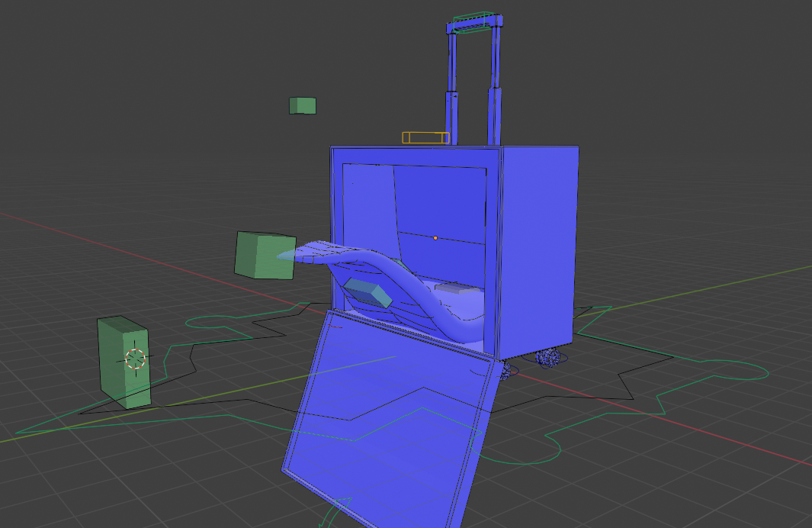Select the open suitcase lid panel

391,420
